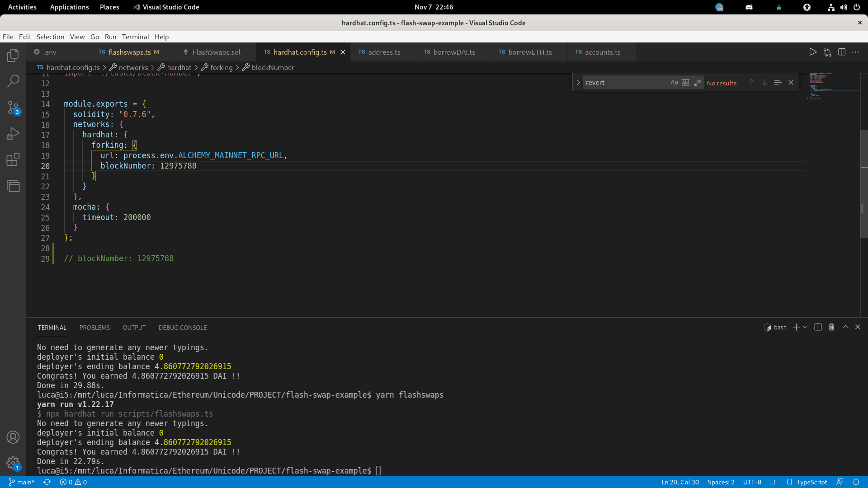Toggle Find in Selection
The width and height of the screenshot is (868, 488).
pos(778,83)
